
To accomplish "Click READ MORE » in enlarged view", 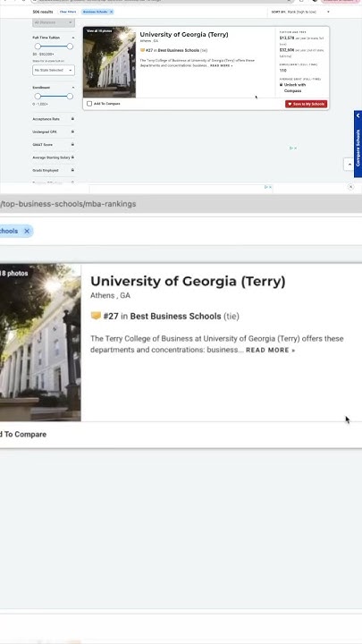I will pyautogui.click(x=270, y=350).
